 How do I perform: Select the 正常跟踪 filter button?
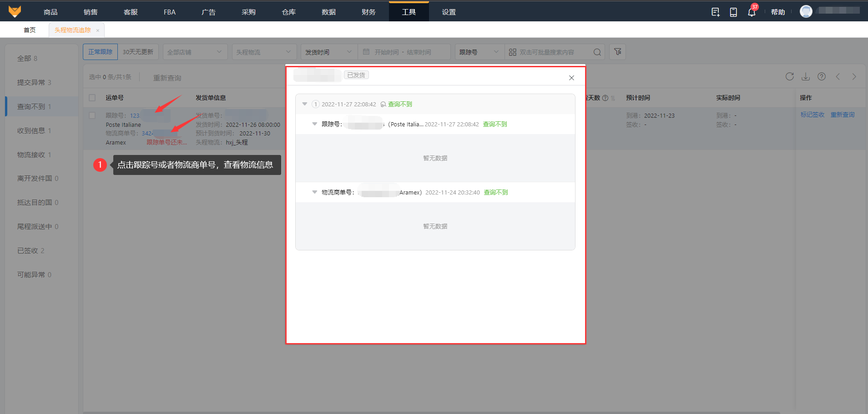100,52
